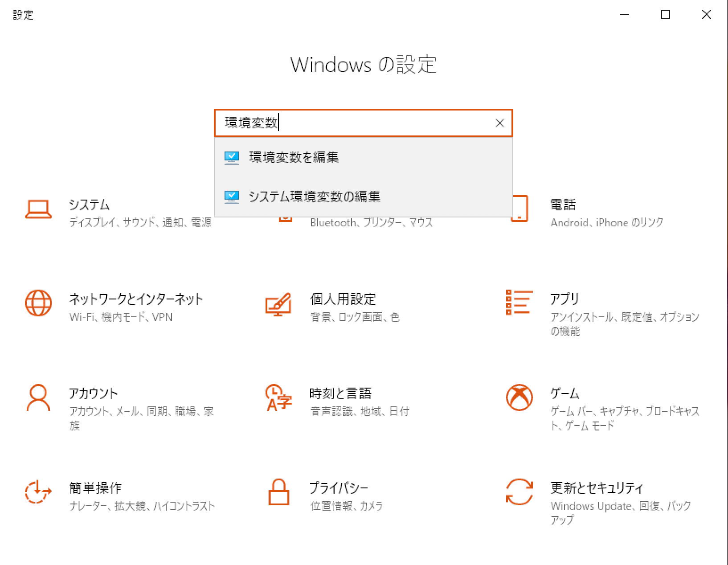728x565 pixels.
Task: Open the ゲーム settings title
Action: click(x=565, y=393)
